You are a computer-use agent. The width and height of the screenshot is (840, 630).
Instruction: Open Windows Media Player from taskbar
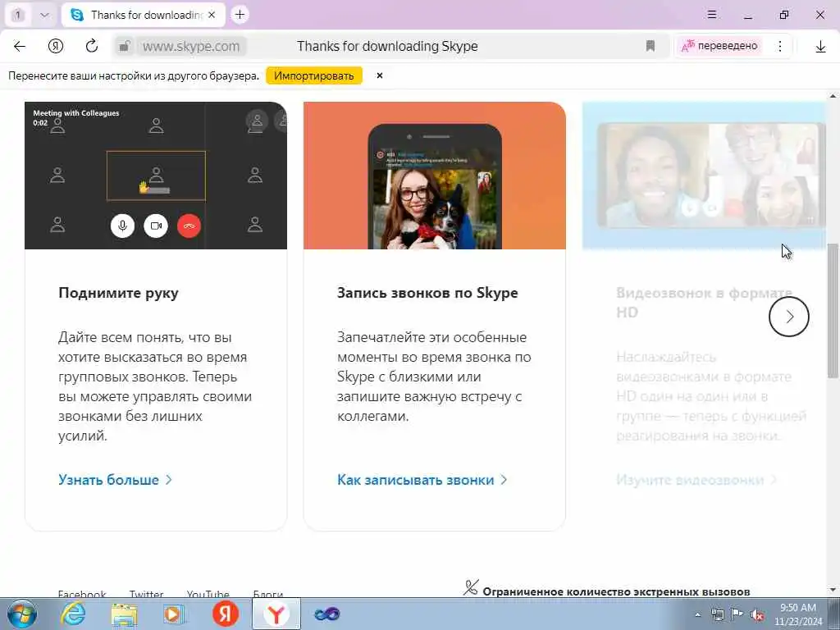coord(174,614)
